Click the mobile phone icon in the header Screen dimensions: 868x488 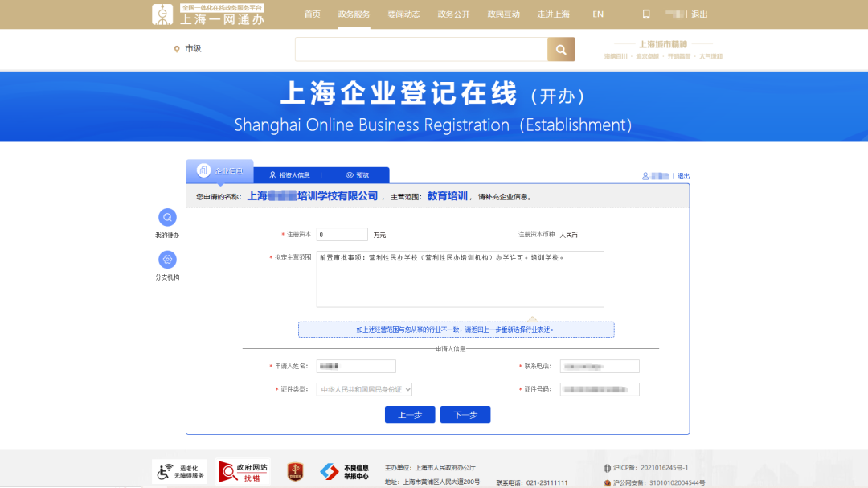645,14
